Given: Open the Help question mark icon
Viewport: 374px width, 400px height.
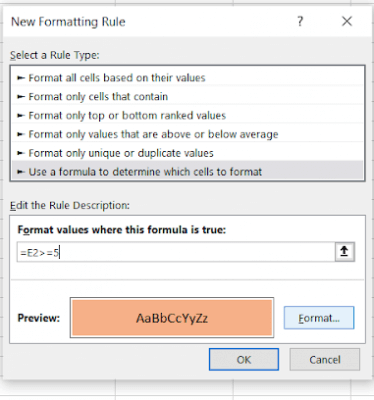Looking at the screenshot, I should pos(300,22).
